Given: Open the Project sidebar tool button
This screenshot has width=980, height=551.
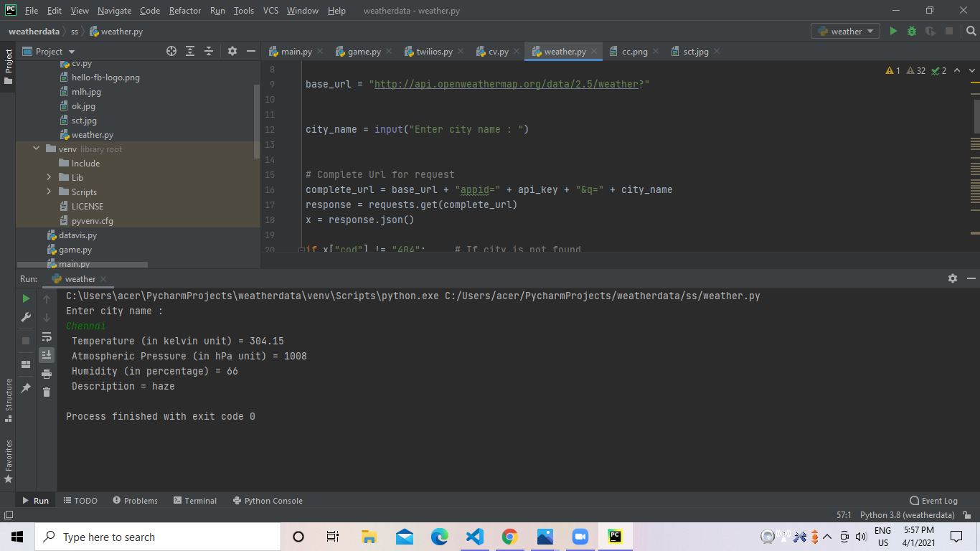Looking at the screenshot, I should click(8, 67).
